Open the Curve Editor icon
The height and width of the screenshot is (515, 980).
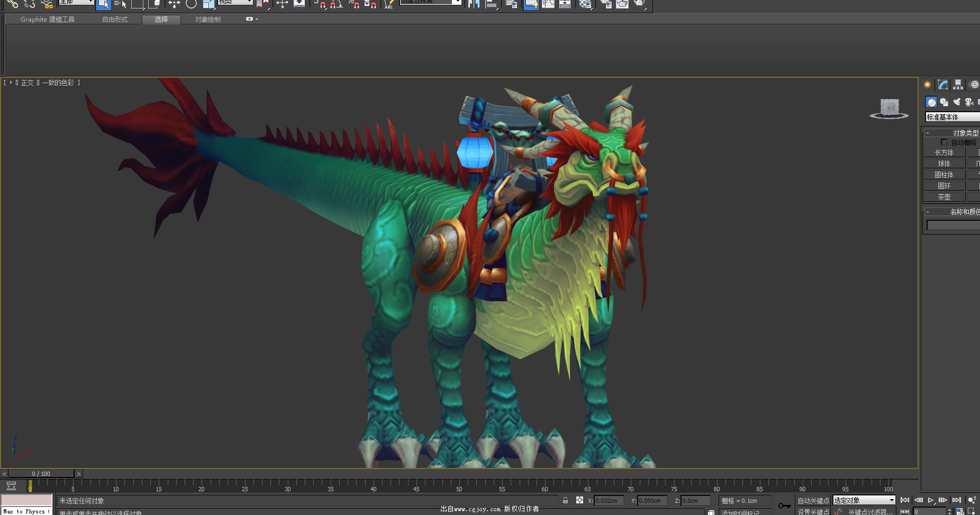click(x=548, y=4)
